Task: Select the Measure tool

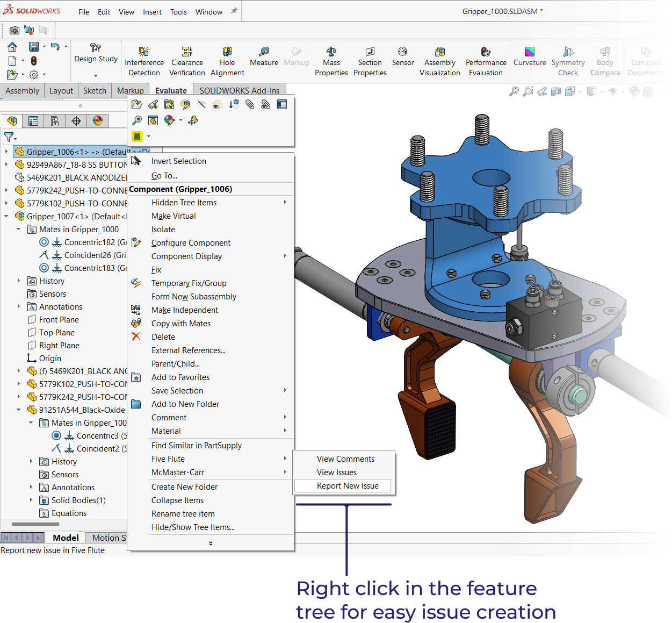Action: pyautogui.click(x=264, y=56)
